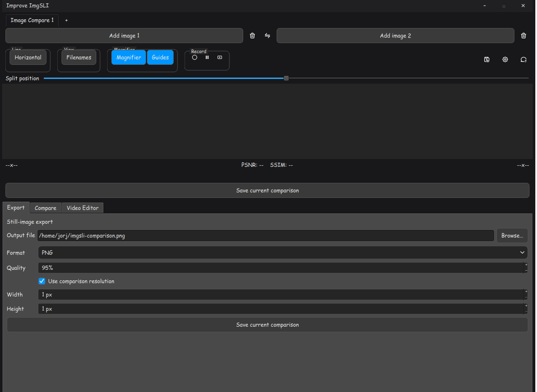
Task: Delete image 2 with its trash icon
Action: tap(524, 36)
